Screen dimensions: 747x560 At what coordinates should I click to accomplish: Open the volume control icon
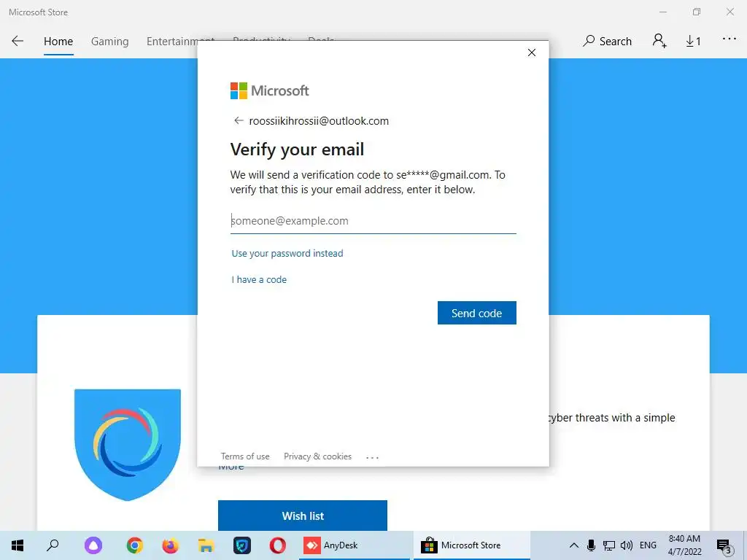click(627, 545)
